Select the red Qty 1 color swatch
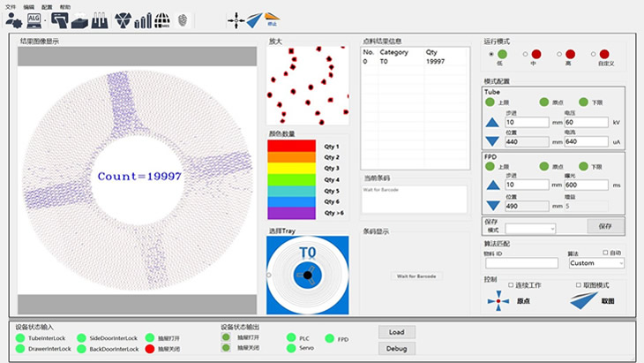Viewport: 644px width, 363px height. [x=292, y=146]
